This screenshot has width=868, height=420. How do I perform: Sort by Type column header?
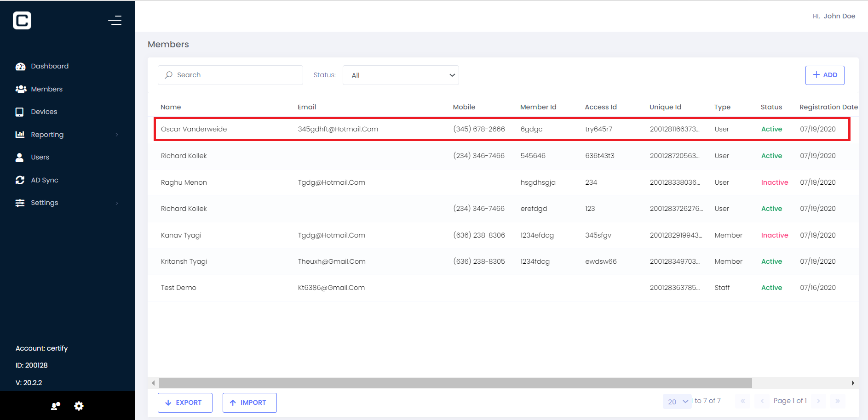pyautogui.click(x=722, y=107)
